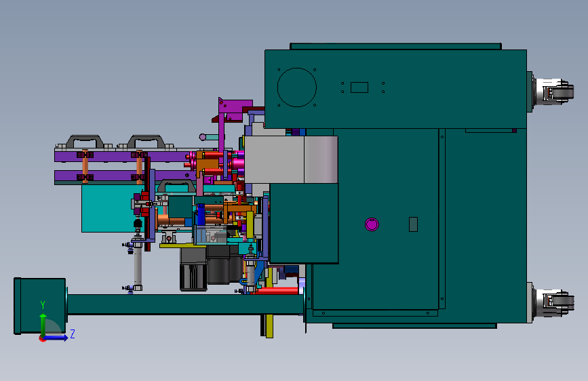Select the small grey rectangular latch on the cabinet door
588x381 pixels.
click(x=413, y=224)
